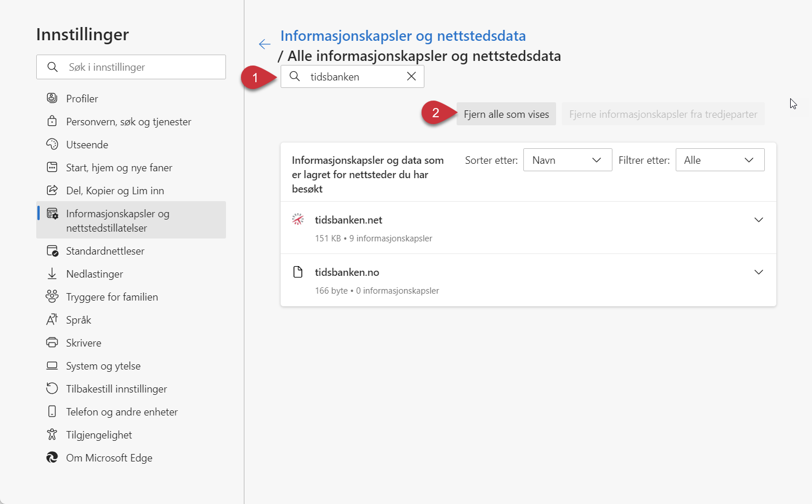Image resolution: width=812 pixels, height=504 pixels.
Task: Click the Språk language icon
Action: 52,320
